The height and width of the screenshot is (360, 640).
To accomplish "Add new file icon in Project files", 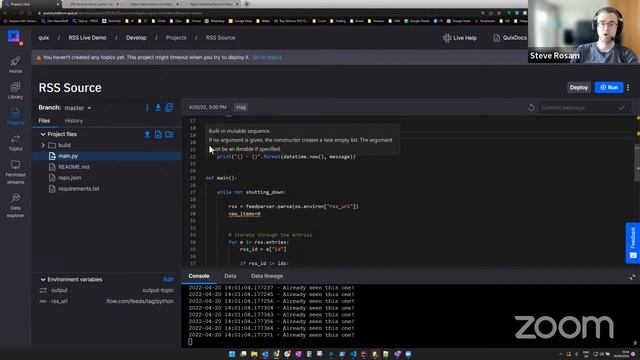I will tap(158, 134).
